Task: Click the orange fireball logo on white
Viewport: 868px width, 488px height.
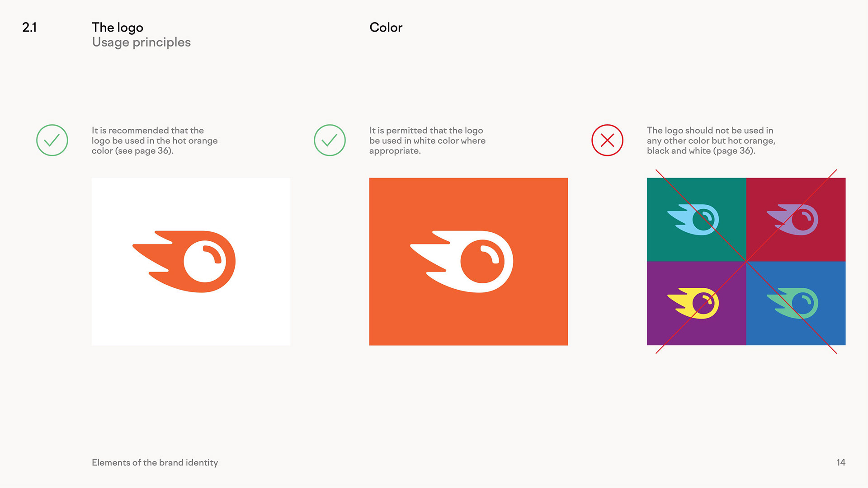Action: 184,262
